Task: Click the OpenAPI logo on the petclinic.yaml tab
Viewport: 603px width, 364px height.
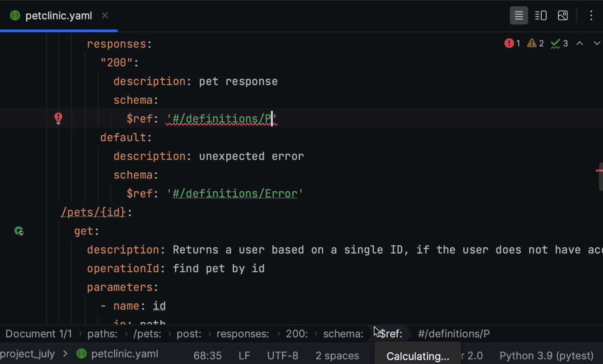Action: [x=15, y=15]
